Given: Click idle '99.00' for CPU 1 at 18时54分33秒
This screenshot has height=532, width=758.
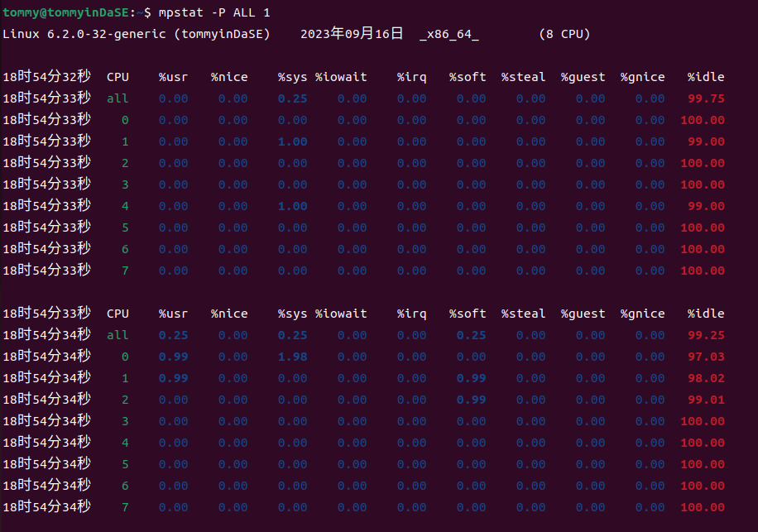Looking at the screenshot, I should (x=706, y=141).
